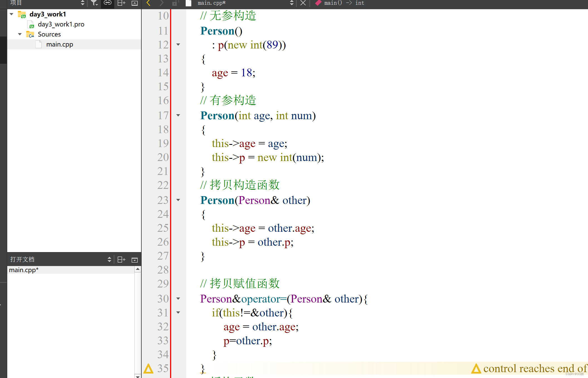Click the warning icon on line 35

pos(148,368)
